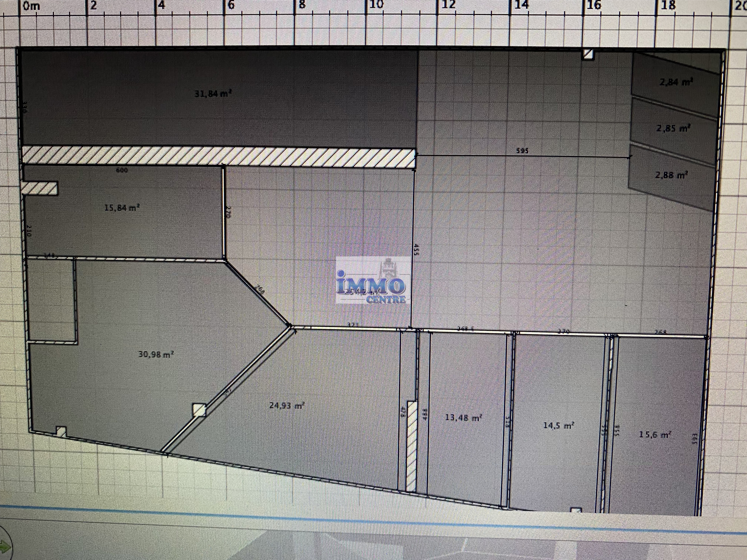The image size is (747, 560).
Task: Select the small hatched wall stub at left
Action: pos(39,188)
